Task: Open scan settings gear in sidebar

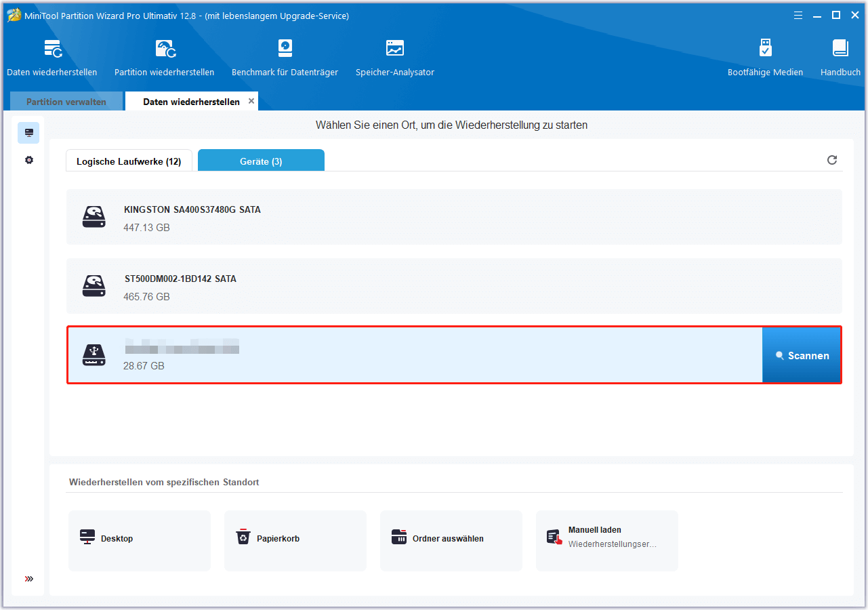Action: click(x=28, y=161)
